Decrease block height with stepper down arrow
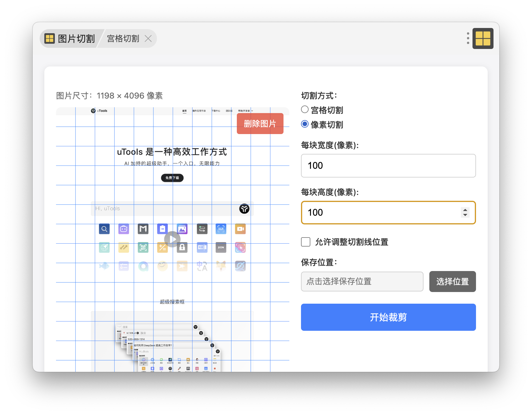 point(465,215)
